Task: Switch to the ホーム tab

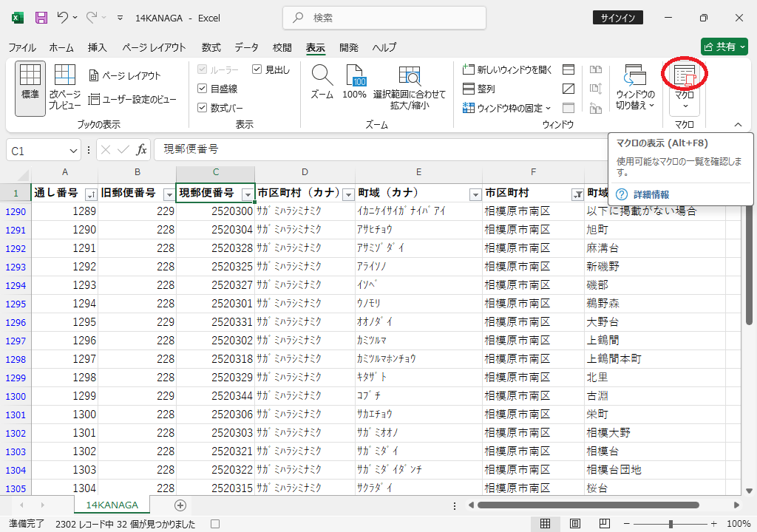Action: tap(61, 47)
